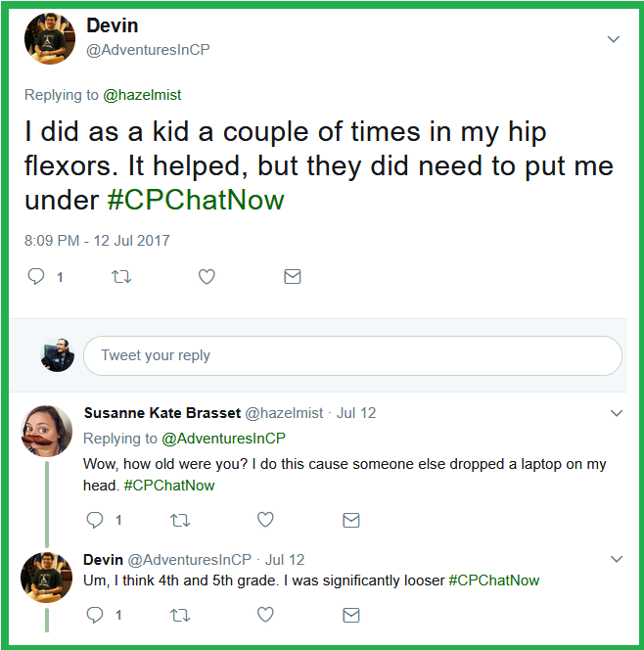Share Devin's bottom reply by direct message

tap(350, 615)
